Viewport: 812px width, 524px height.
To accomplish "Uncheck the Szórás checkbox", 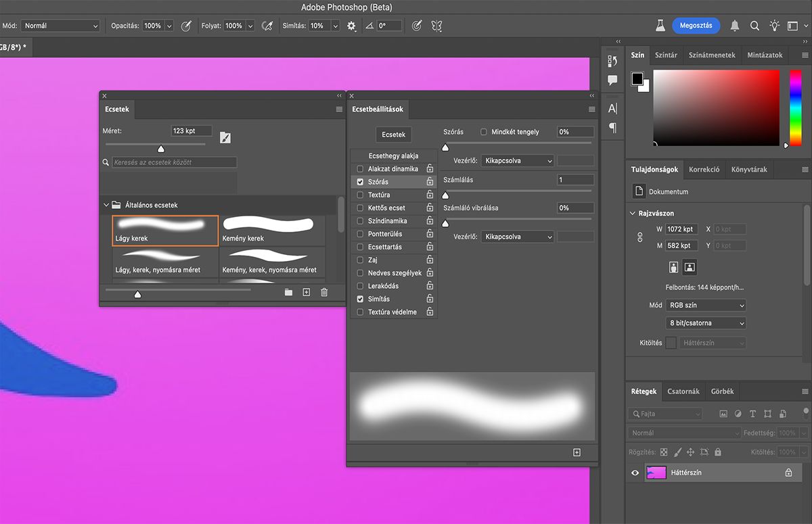I will [360, 182].
